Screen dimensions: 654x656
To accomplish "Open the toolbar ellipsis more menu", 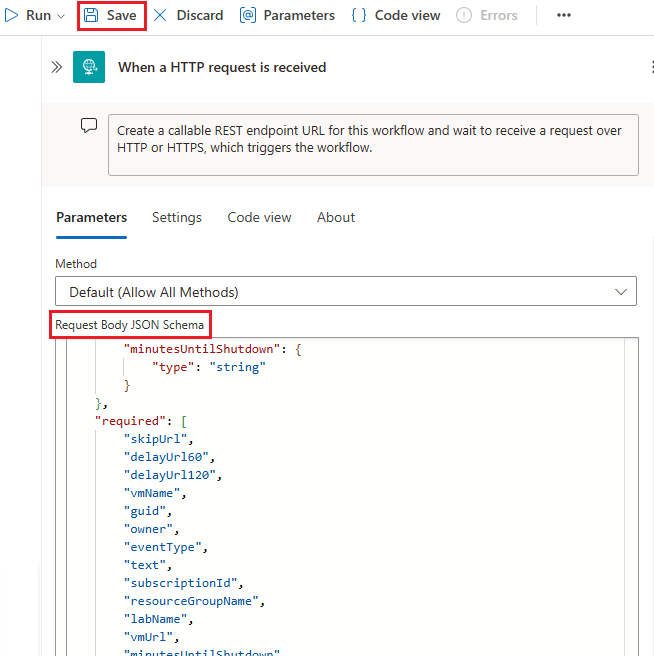I will coord(564,15).
